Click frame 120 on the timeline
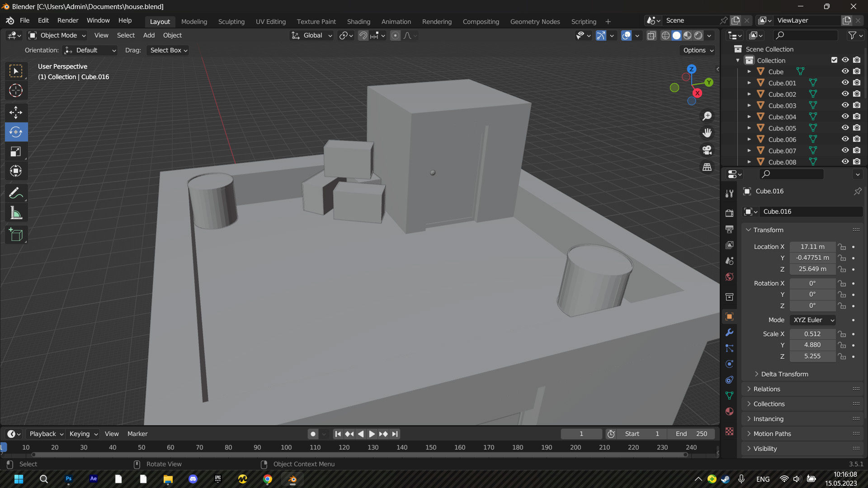 pos(344,447)
